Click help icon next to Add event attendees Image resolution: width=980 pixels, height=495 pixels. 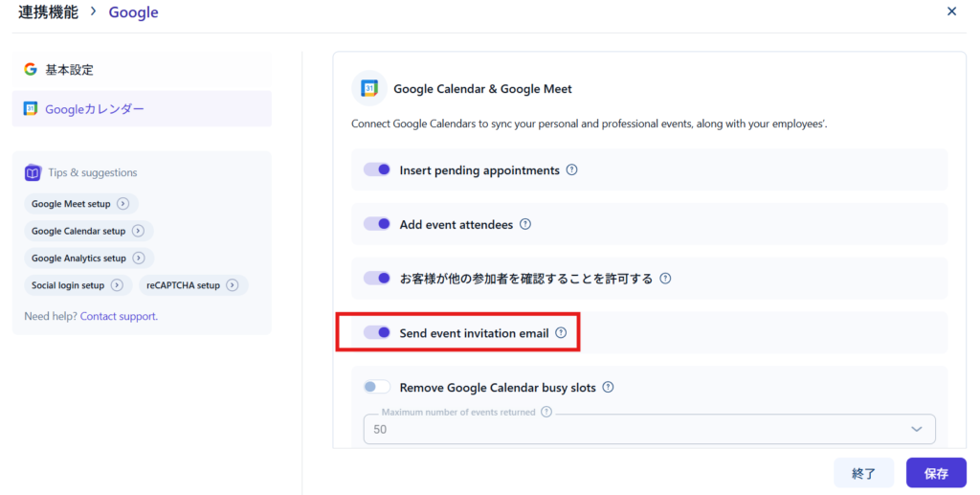[x=525, y=225]
